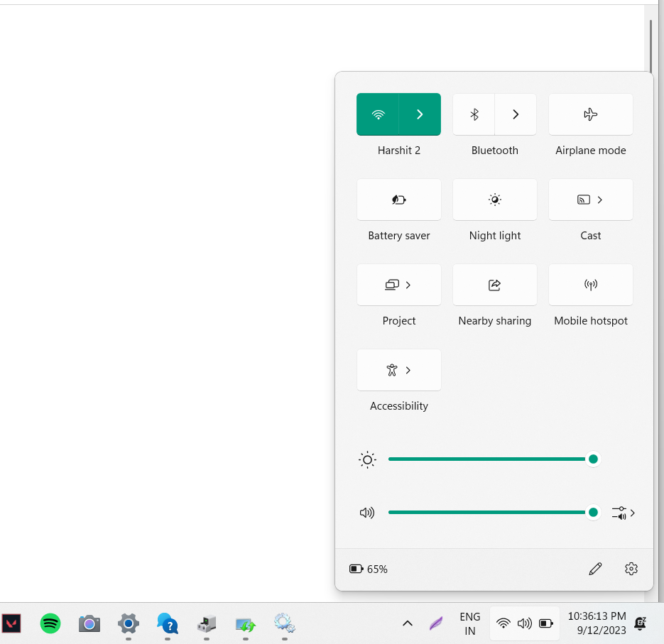This screenshot has width=664, height=644.
Task: Turn on Nearby sharing
Action: (495, 285)
